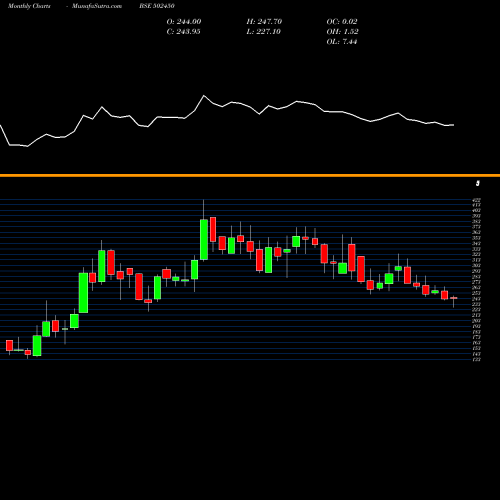This screenshot has height=500, width=500.
Task: Click the high price H: 247.70
Action: pyautogui.click(x=264, y=21)
